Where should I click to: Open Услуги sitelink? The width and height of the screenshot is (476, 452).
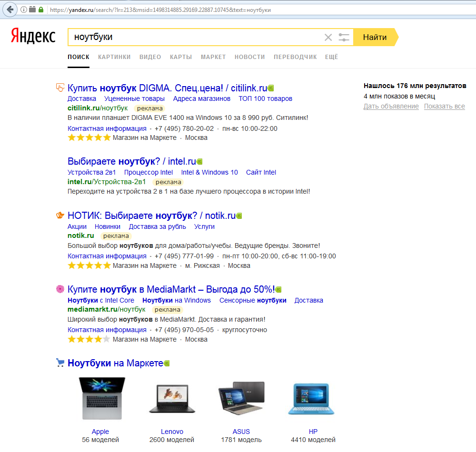204,226
